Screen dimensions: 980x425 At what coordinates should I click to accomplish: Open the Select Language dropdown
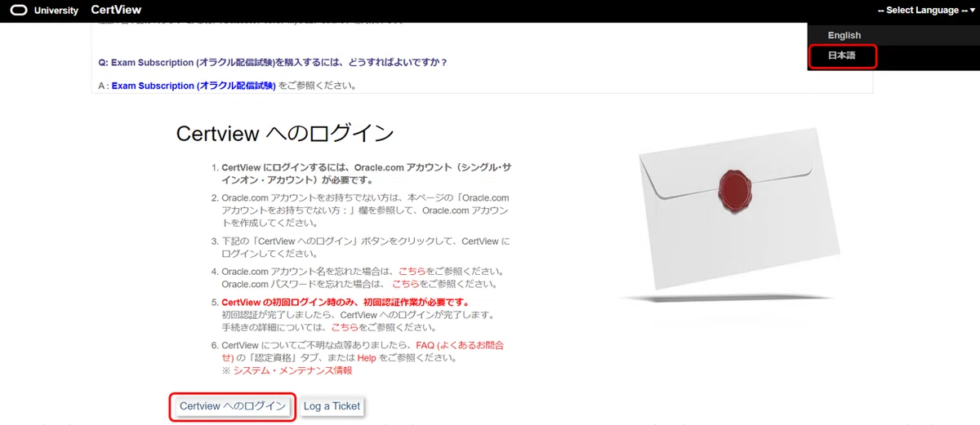point(926,11)
